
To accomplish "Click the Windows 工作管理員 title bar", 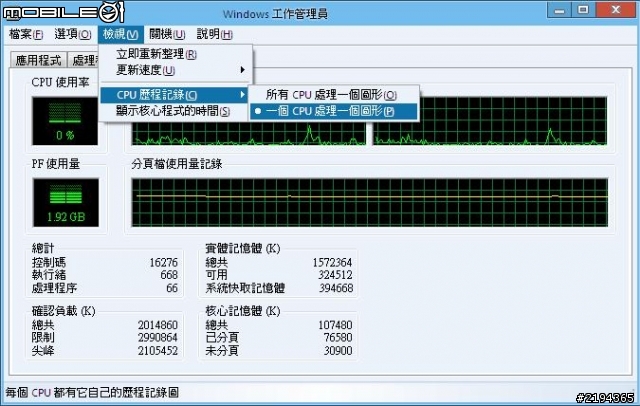I will 275,14.
